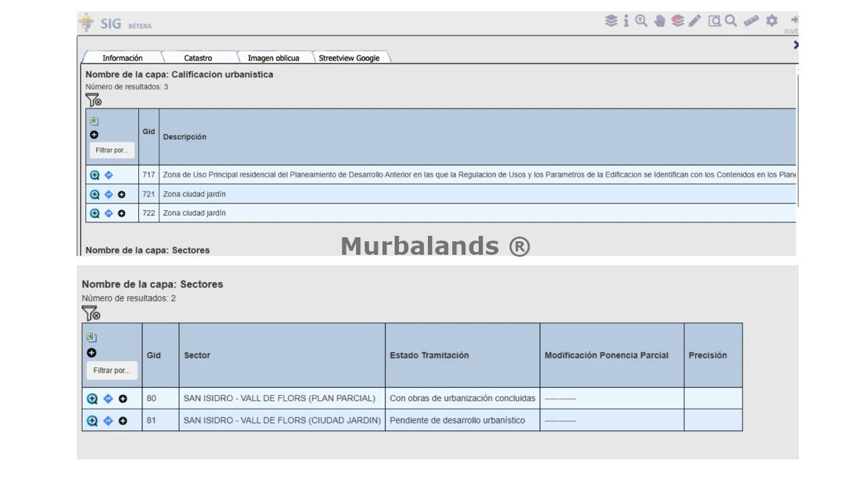The width and height of the screenshot is (868, 488).
Task: Open the settings gear in toolbar
Action: pos(772,21)
